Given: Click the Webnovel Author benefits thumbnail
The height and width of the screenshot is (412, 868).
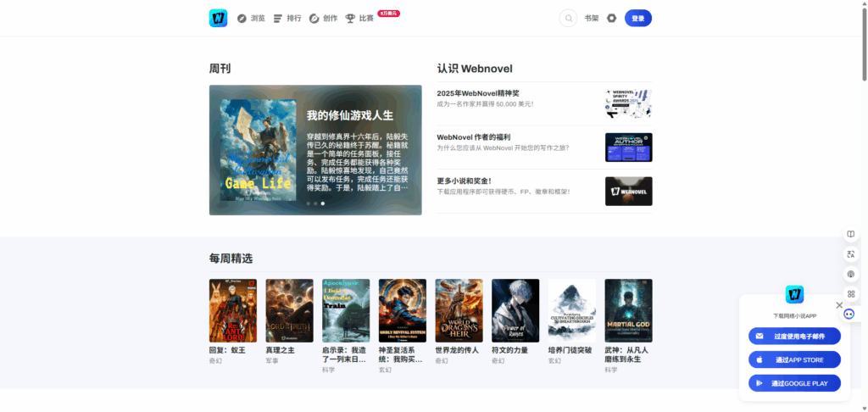Looking at the screenshot, I should [628, 148].
